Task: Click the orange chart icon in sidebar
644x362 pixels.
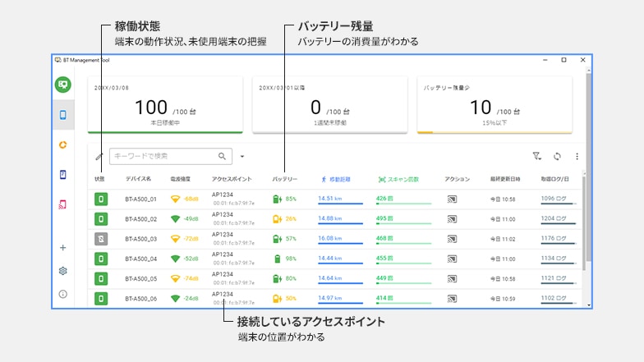Action: click(x=63, y=144)
